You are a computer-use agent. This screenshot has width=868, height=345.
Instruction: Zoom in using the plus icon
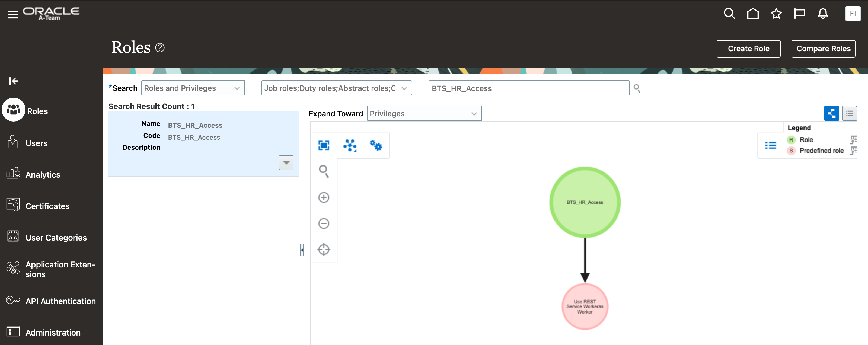324,197
